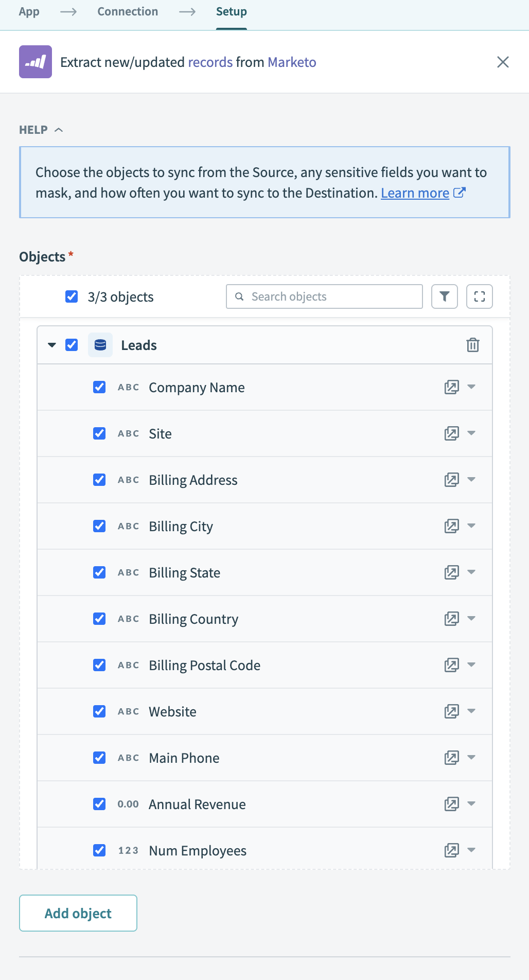Click the Leads database icon
The width and height of the screenshot is (529, 980).
(100, 345)
